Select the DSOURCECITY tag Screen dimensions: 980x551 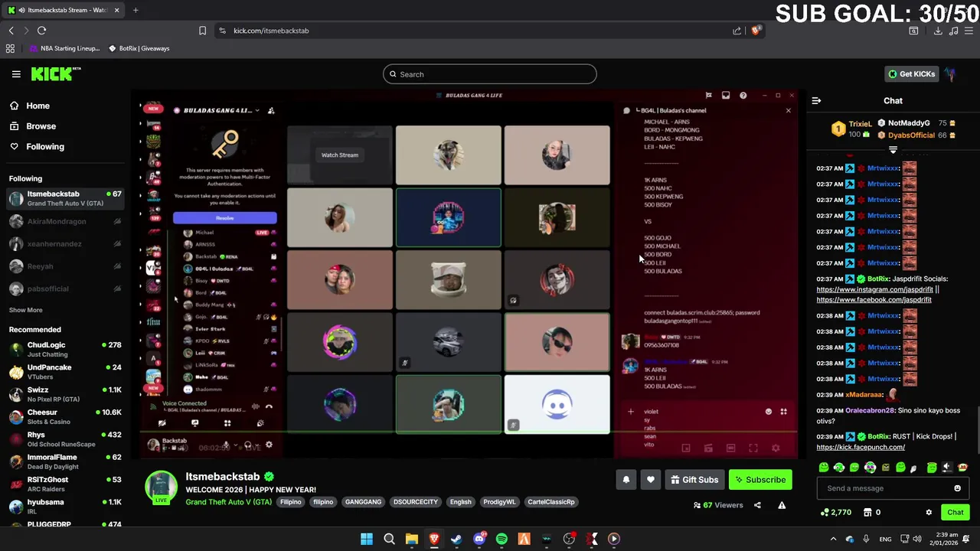415,502
